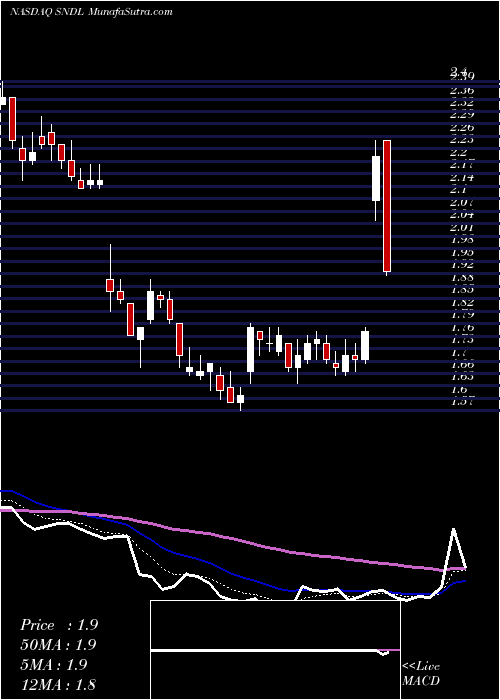The image size is (500, 700).
Task: Click the '50MA : 1.9' readout
Action: coord(59,645)
